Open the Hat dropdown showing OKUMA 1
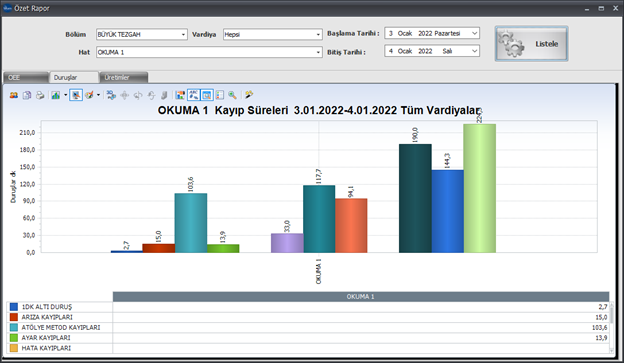This screenshot has height=363, width=624. point(209,52)
